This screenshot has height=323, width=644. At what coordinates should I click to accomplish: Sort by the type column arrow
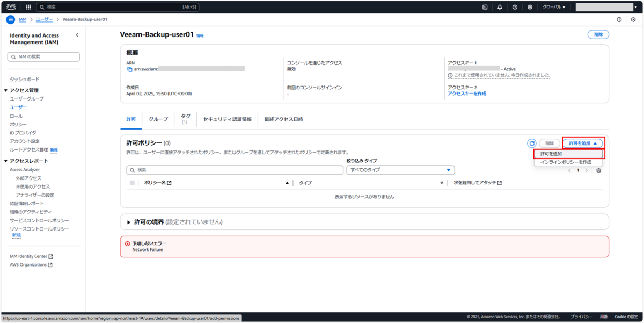(442, 183)
